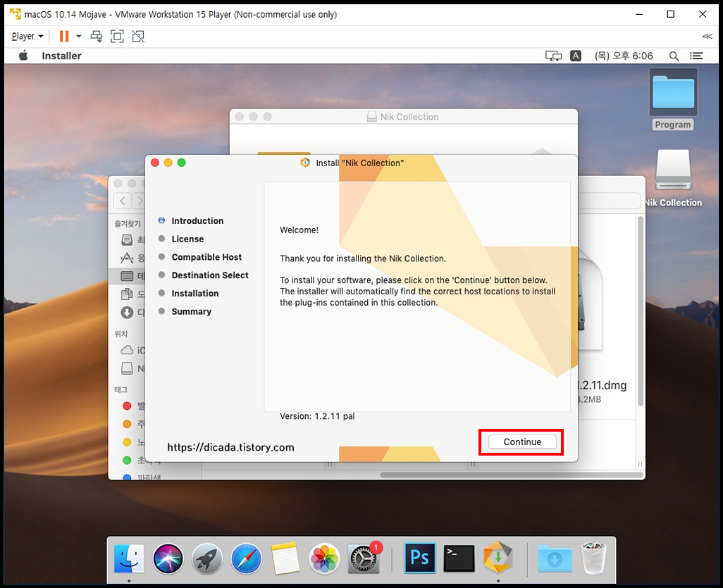This screenshot has width=723, height=588.
Task: Expand the power options arrow beside pause
Action: point(79,36)
